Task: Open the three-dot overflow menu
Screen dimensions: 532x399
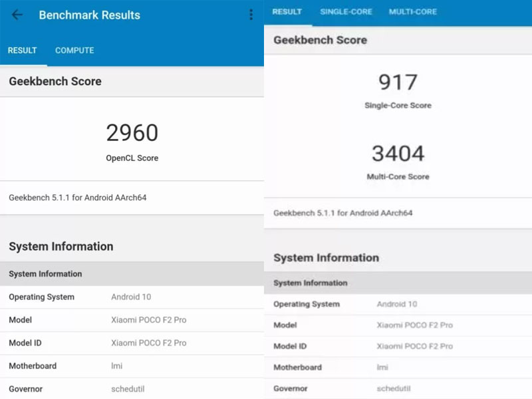Action: coord(251,15)
